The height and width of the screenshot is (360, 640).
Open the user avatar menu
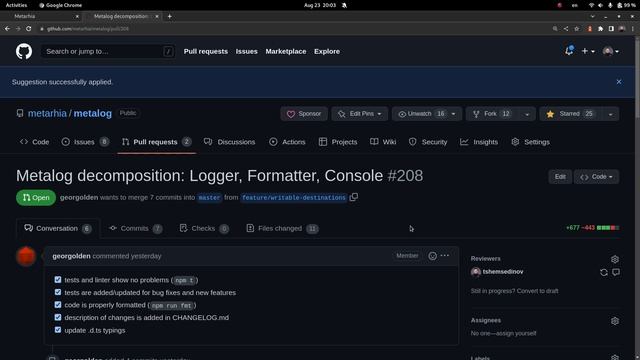611,51
